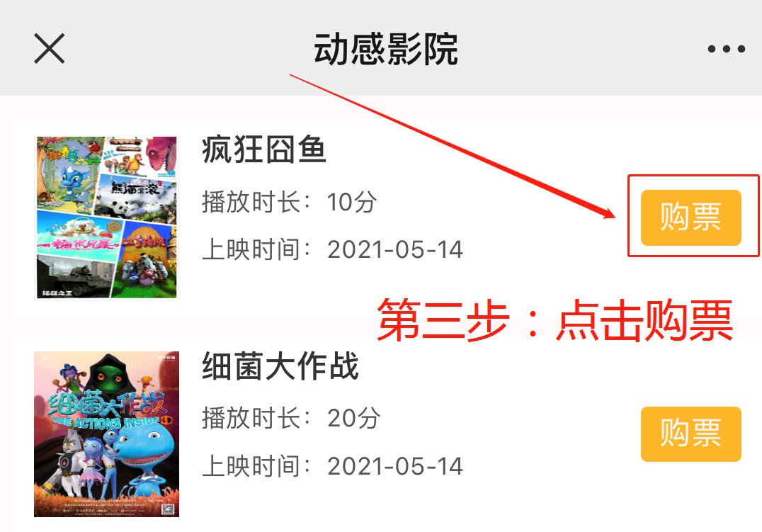Image resolution: width=762 pixels, height=532 pixels.
Task: Tap the QR code on 细菌大作战 poster
Action: click(168, 509)
